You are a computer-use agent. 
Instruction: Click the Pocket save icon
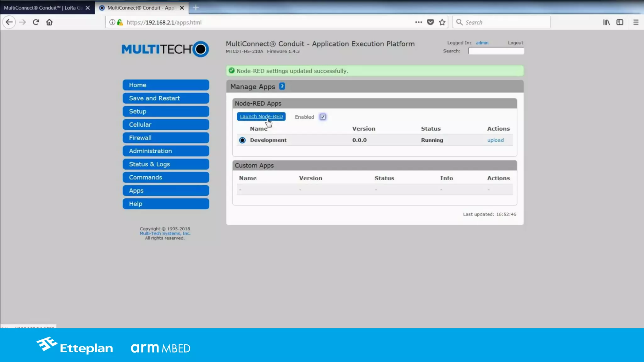tap(430, 22)
